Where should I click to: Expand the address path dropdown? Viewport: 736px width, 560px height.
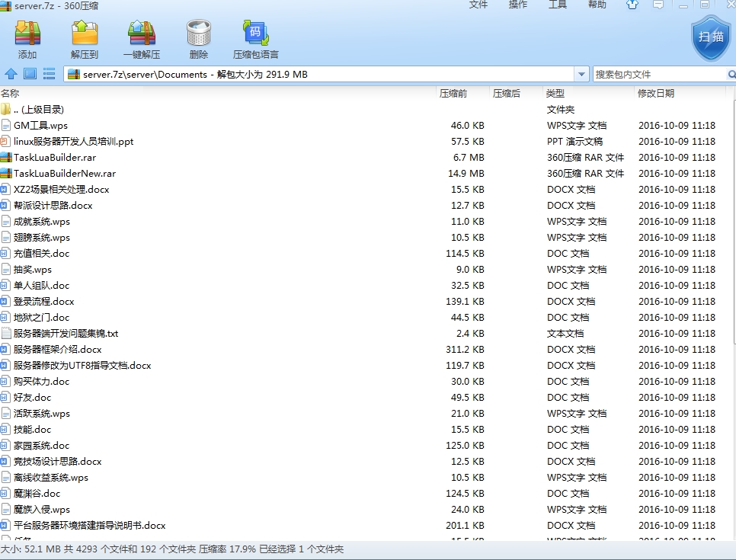coord(582,74)
